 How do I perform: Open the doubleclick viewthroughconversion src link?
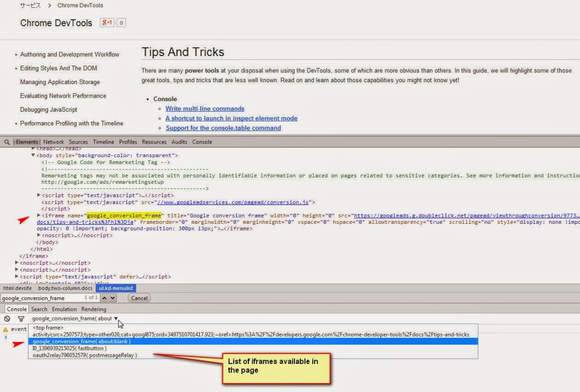pyautogui.click(x=466, y=216)
